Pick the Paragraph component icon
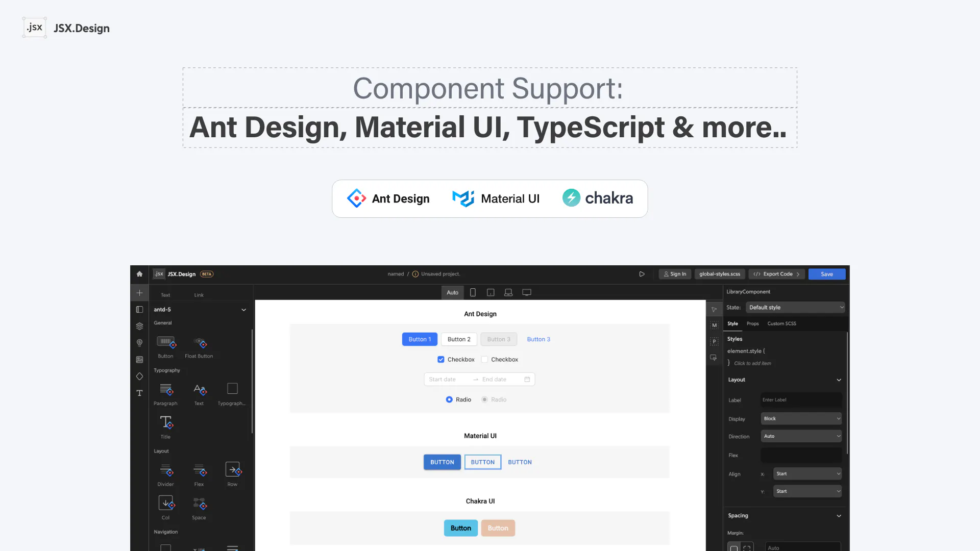This screenshot has width=980, height=551. tap(166, 390)
